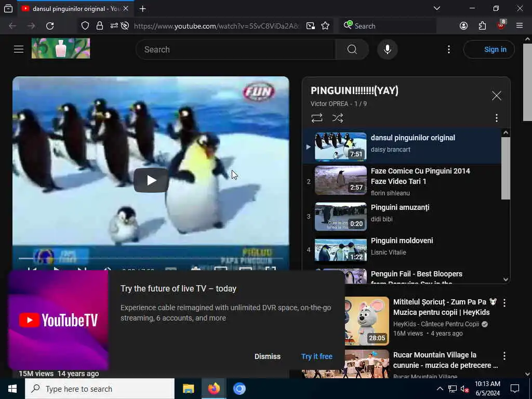Click the Firefox Search box
Image resolution: width=532 pixels, height=399 pixels.
(x=388, y=26)
